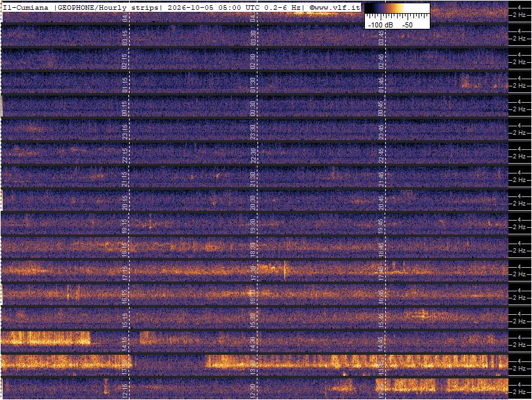Click the 00:15 time label

tap(125, 109)
